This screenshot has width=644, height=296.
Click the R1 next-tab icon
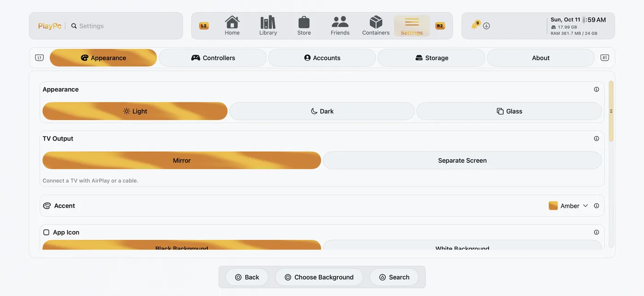pos(605,58)
